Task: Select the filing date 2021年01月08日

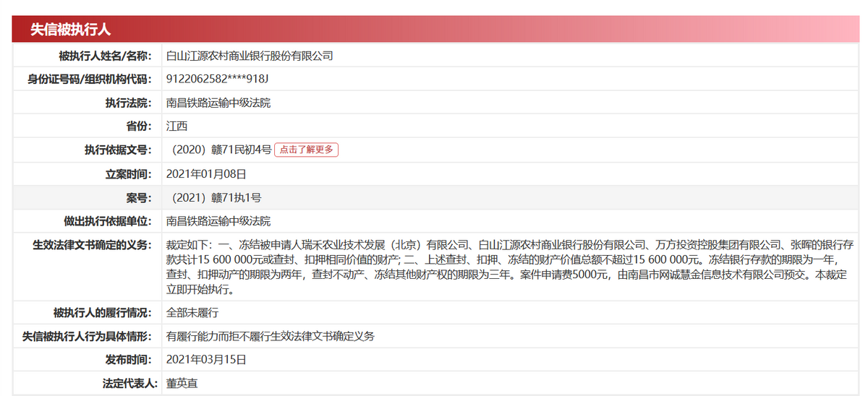Action: pos(206,173)
